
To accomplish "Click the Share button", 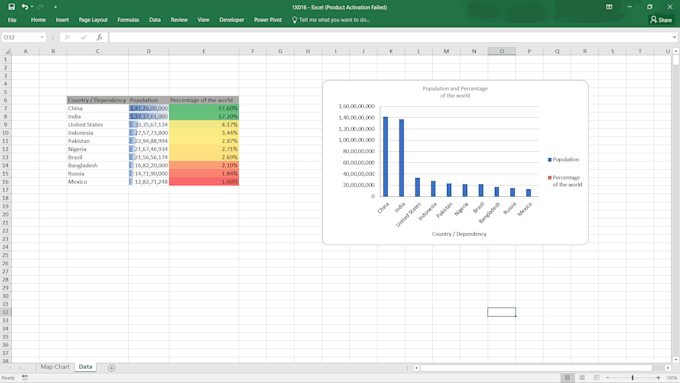I will pyautogui.click(x=661, y=20).
